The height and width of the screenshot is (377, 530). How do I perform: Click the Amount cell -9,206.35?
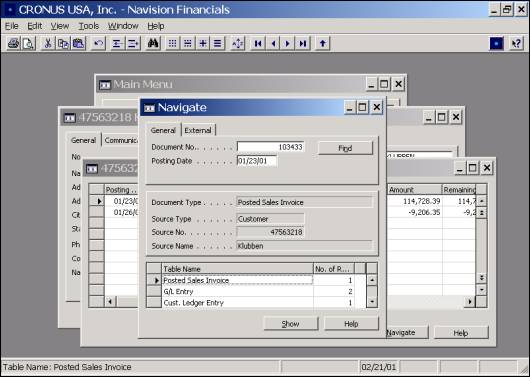pyautogui.click(x=415, y=212)
